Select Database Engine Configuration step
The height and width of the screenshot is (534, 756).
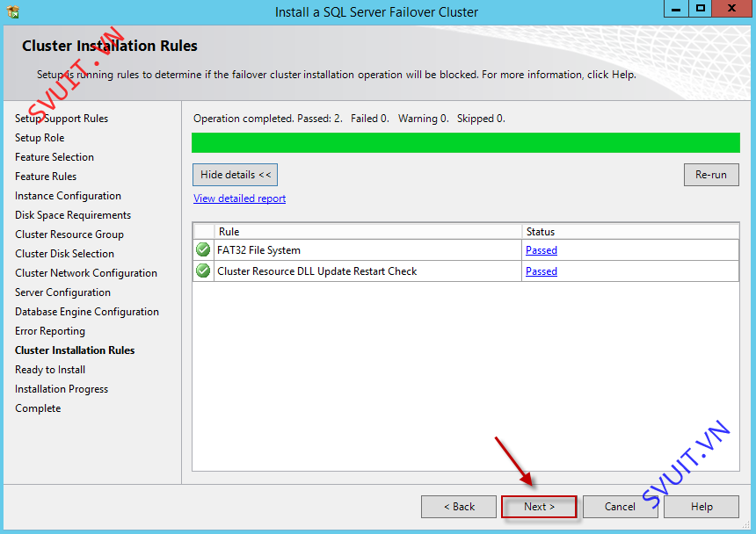[x=87, y=312]
